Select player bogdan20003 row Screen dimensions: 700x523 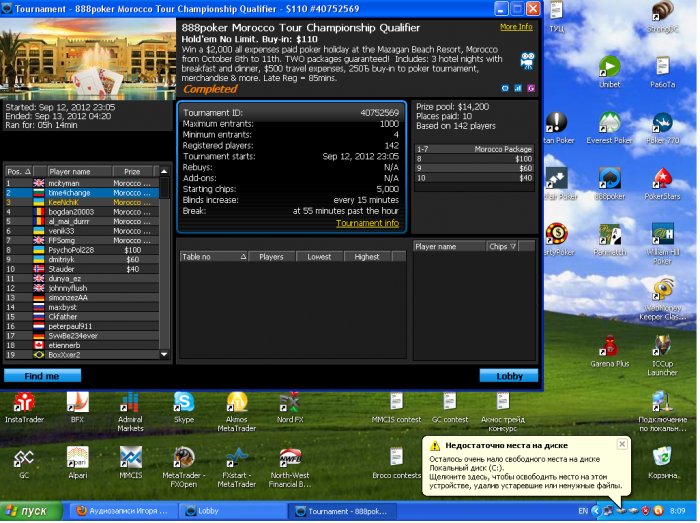82,212
